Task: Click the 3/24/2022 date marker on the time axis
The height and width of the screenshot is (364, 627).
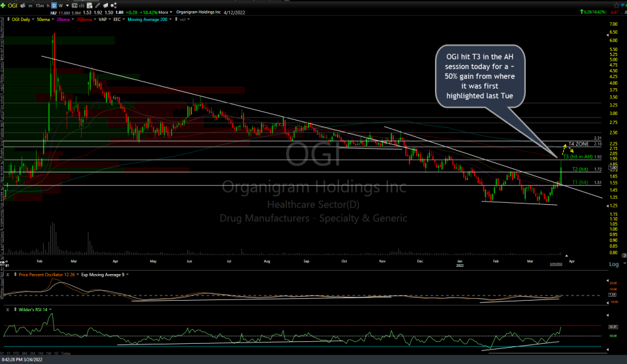Action: [x=556, y=264]
